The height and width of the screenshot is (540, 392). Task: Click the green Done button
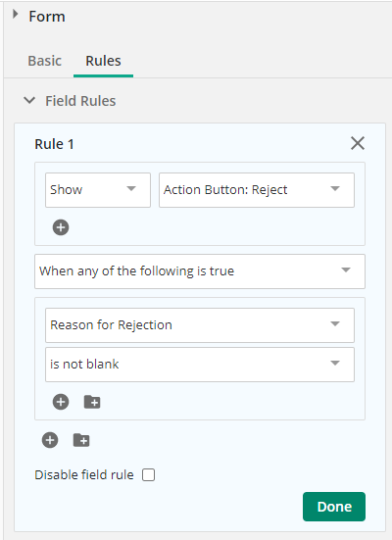[x=334, y=507]
